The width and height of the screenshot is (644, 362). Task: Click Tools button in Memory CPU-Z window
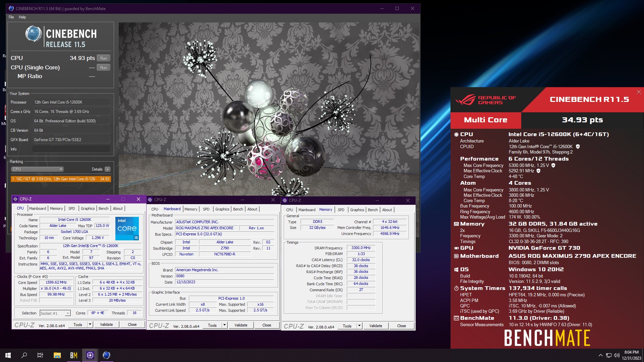tap(347, 326)
